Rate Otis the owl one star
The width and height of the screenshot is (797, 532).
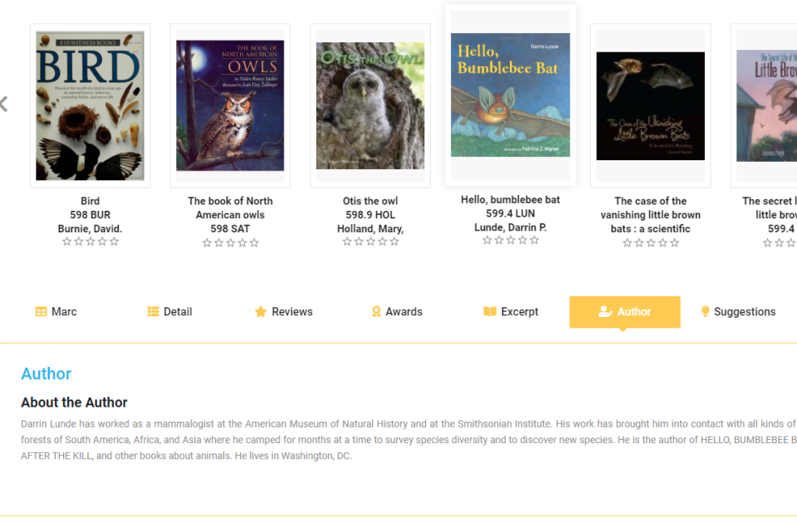(347, 242)
